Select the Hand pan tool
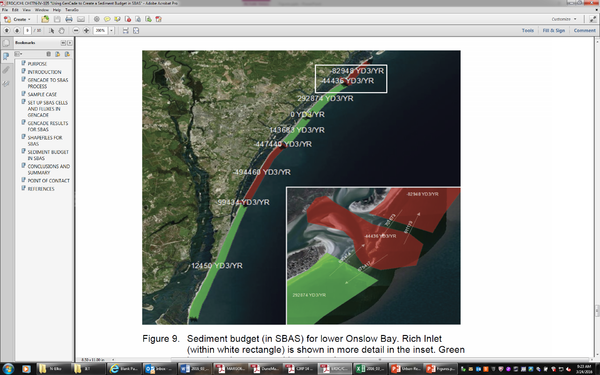This screenshot has width=600, height=375. [61, 31]
